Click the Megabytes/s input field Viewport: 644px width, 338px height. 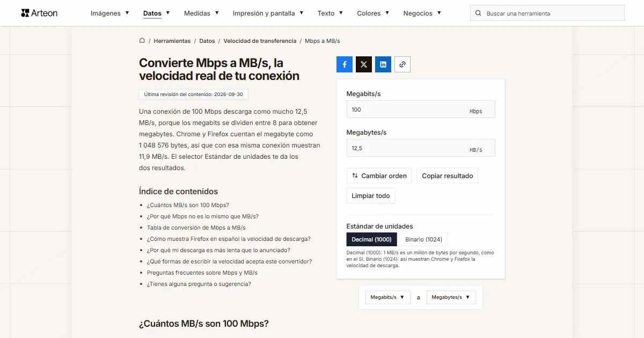(x=421, y=148)
